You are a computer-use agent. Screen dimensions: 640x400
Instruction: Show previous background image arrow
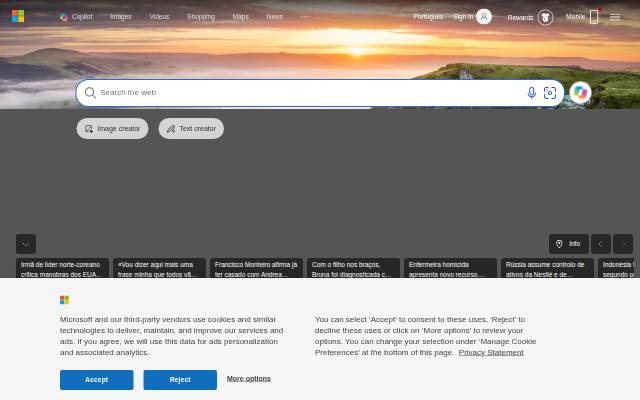(x=601, y=244)
